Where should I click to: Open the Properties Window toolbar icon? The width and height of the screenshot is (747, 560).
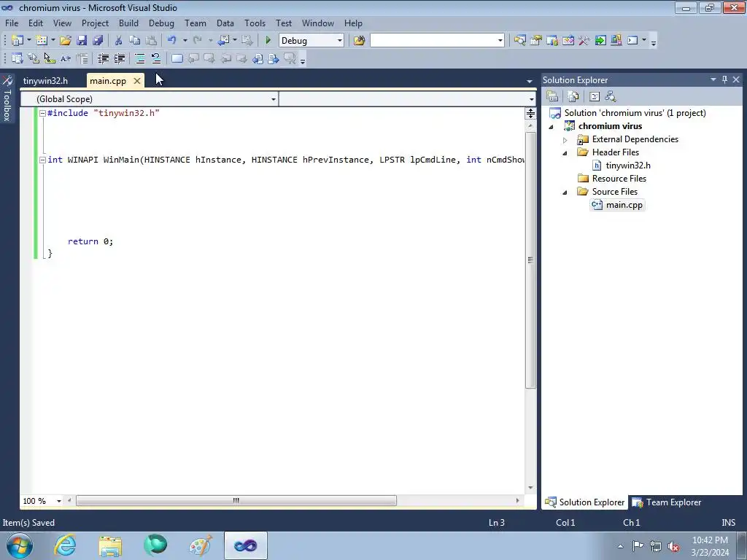click(536, 41)
